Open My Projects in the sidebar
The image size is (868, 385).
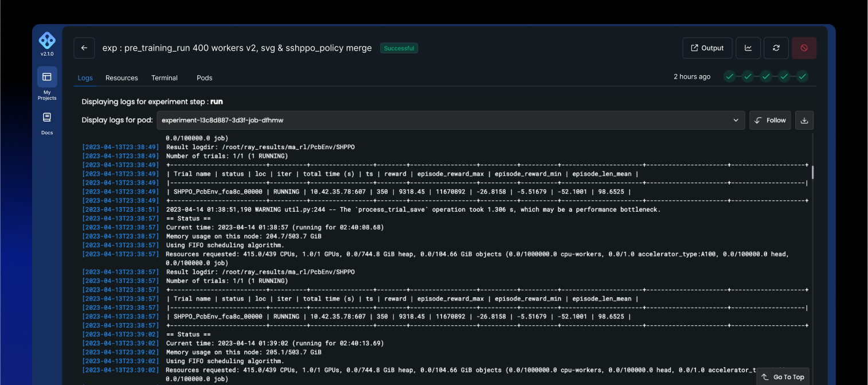pyautogui.click(x=47, y=84)
